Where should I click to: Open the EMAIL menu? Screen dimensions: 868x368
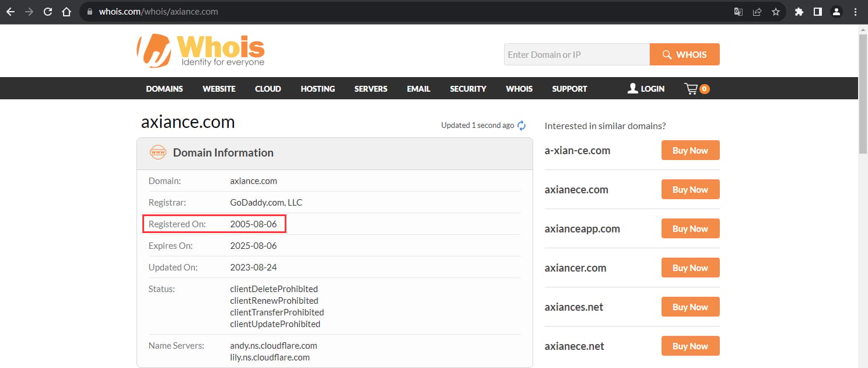pos(419,89)
